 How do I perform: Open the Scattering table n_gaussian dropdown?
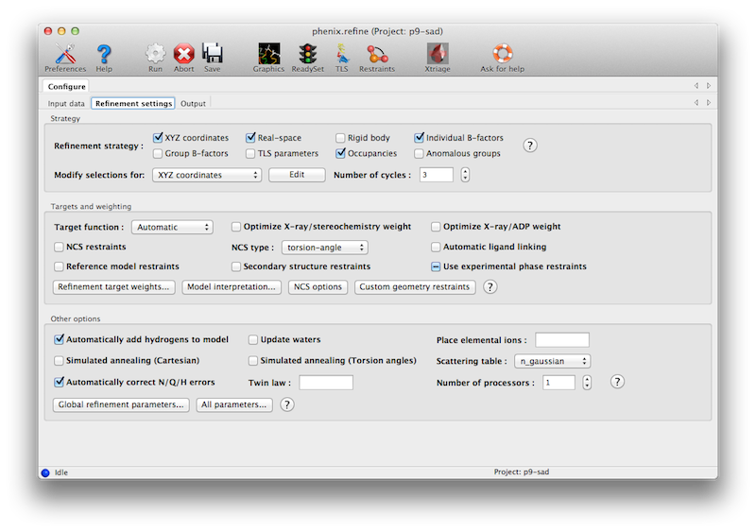(x=553, y=361)
